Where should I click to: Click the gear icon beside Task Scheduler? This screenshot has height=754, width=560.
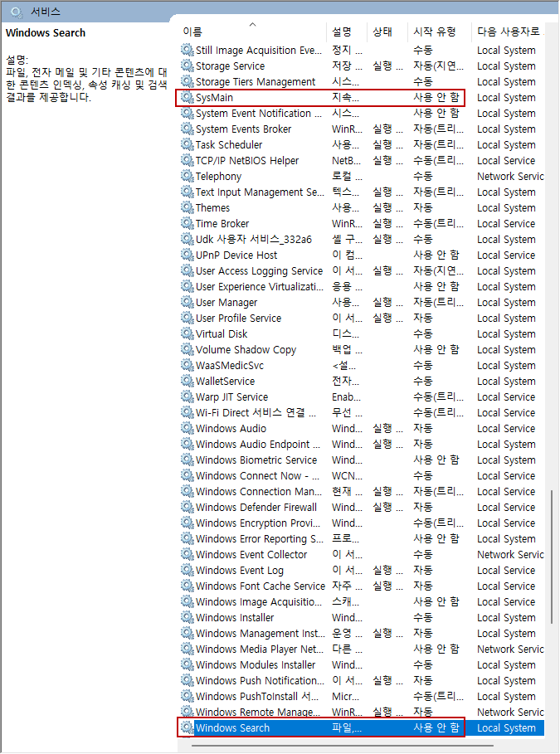point(187,144)
